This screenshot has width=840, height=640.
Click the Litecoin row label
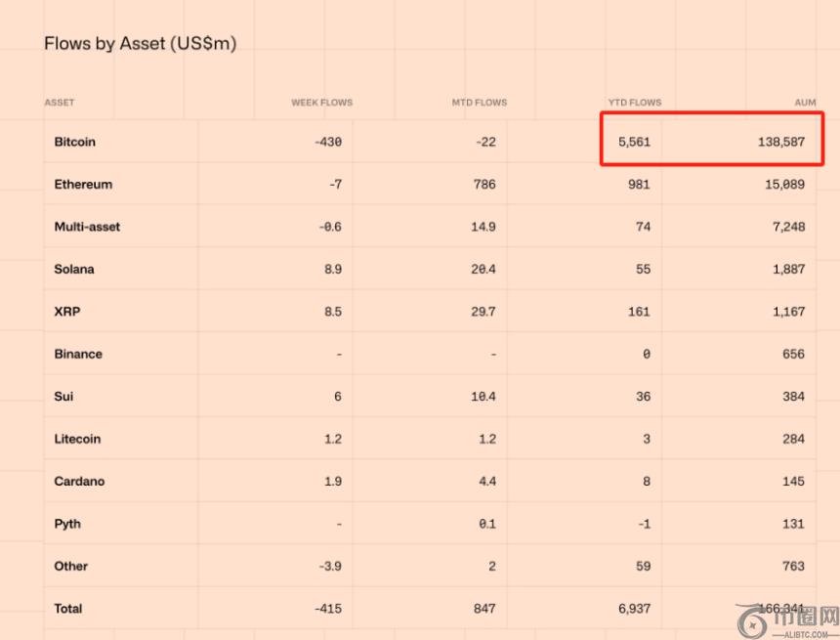(x=77, y=439)
